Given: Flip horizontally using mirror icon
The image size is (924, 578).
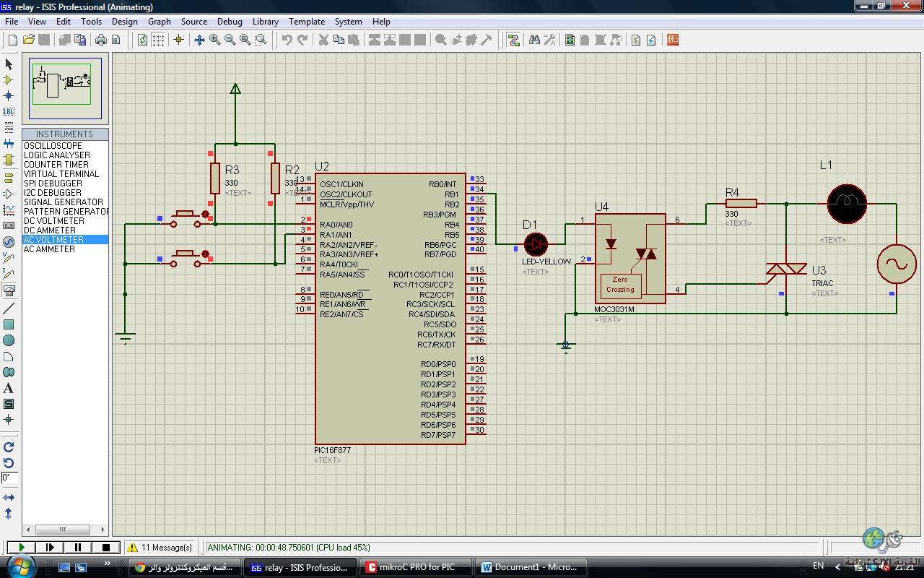Looking at the screenshot, I should [9, 497].
